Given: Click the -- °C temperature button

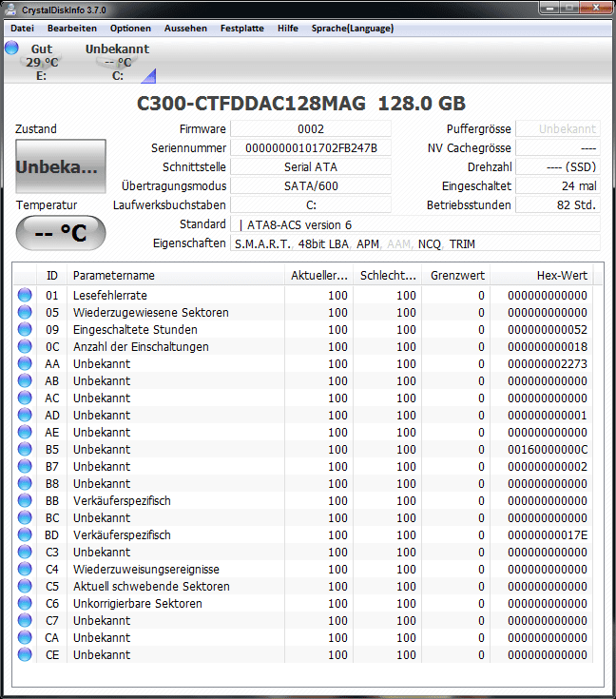Looking at the screenshot, I should [61, 233].
